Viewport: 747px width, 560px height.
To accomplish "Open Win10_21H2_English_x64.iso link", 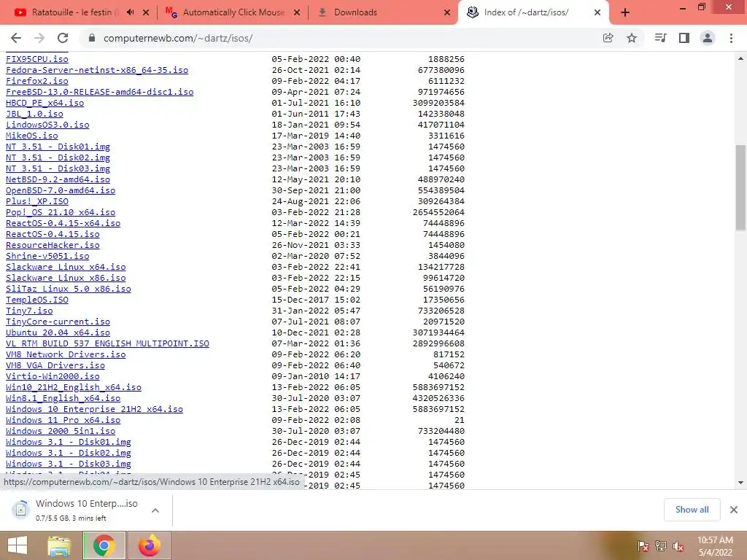I will pyautogui.click(x=74, y=388).
